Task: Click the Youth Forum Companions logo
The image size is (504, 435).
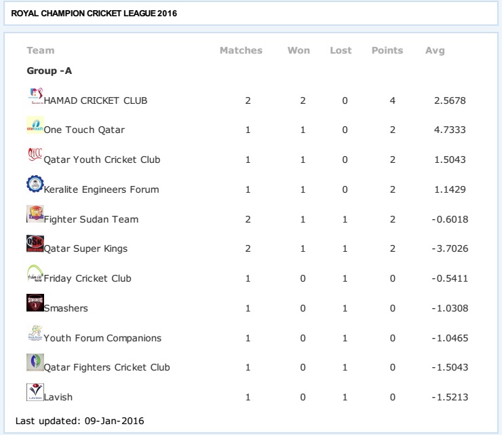Action: click(x=35, y=333)
